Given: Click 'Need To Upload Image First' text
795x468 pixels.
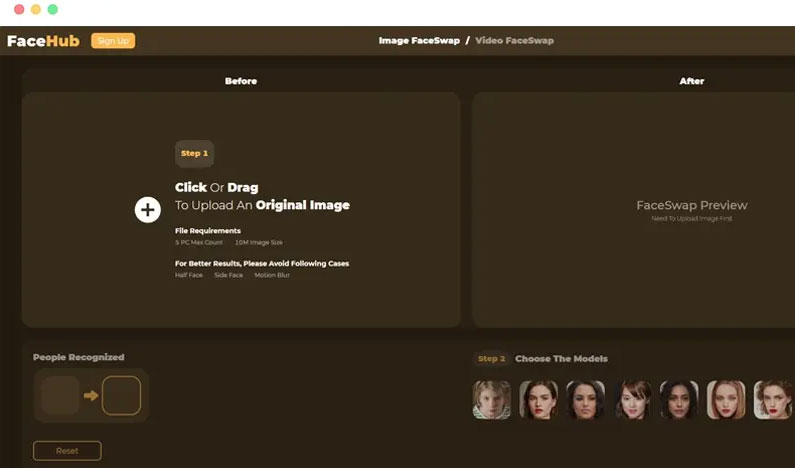Looking at the screenshot, I should pyautogui.click(x=692, y=219).
